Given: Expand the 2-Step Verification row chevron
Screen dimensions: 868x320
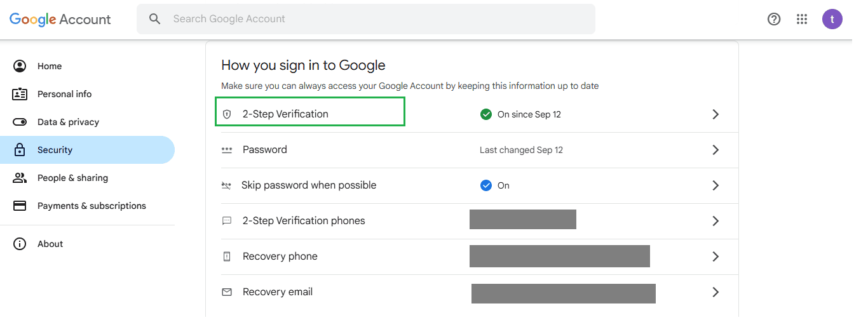Looking at the screenshot, I should (715, 114).
